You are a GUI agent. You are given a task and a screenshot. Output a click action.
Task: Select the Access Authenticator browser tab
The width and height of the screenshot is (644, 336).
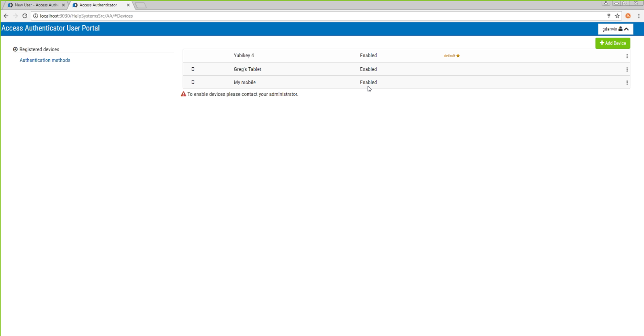pyautogui.click(x=98, y=5)
